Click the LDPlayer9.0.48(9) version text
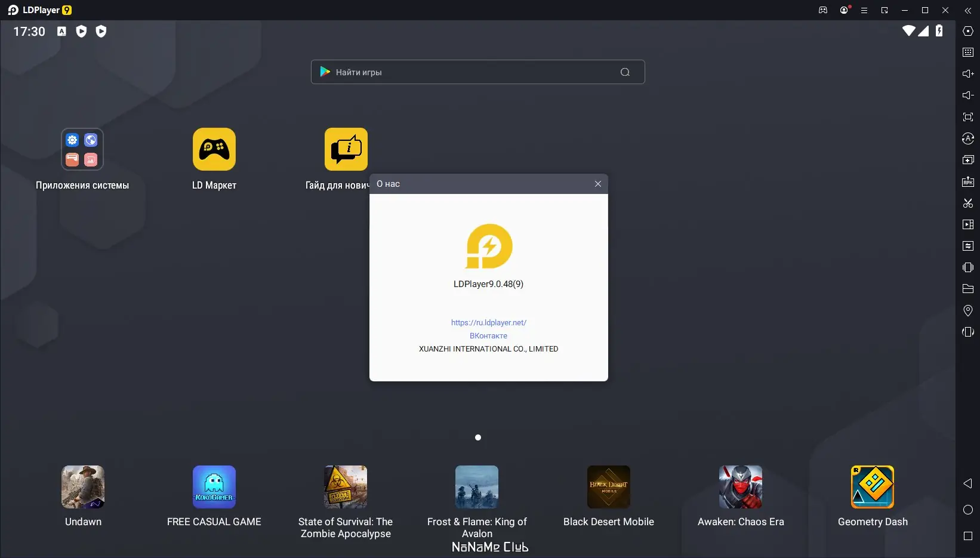980x558 pixels. [489, 284]
